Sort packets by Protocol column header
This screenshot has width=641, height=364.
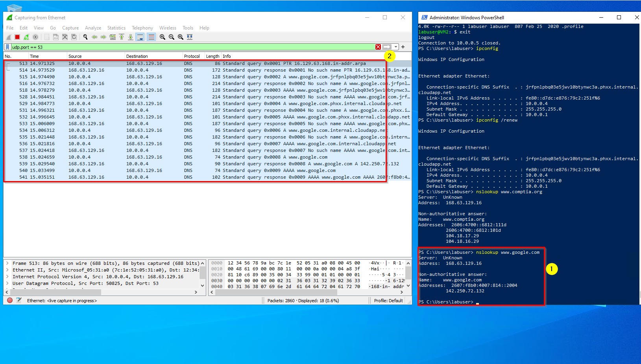pos(194,56)
